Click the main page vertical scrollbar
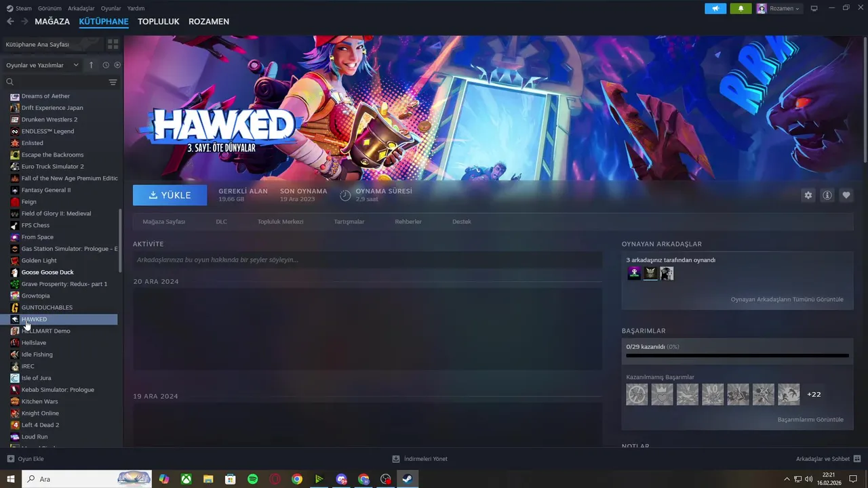 (x=865, y=100)
